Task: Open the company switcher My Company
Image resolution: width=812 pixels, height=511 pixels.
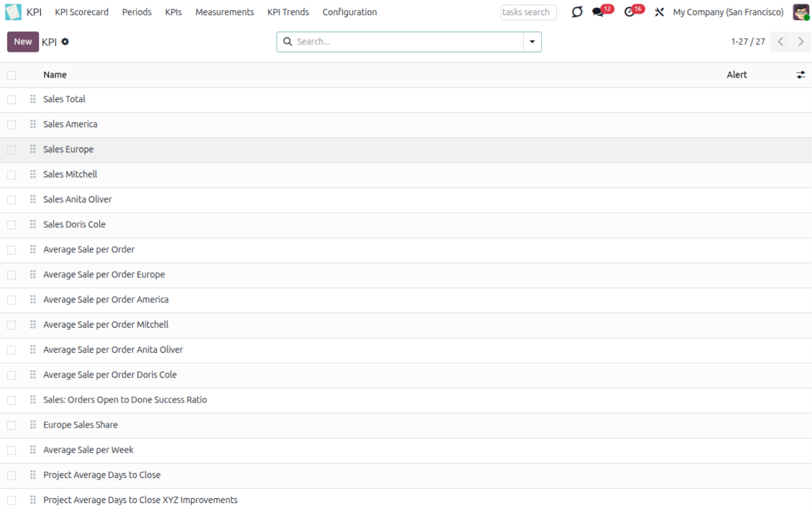Action: pyautogui.click(x=727, y=12)
